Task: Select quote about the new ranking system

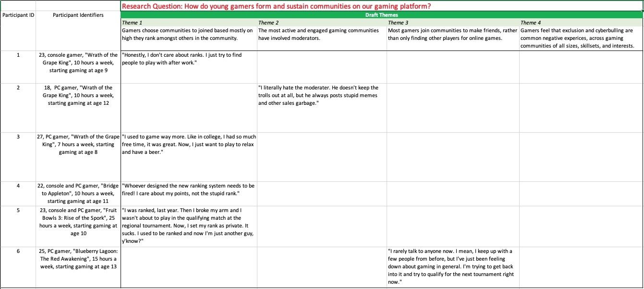Action: pyautogui.click(x=189, y=194)
